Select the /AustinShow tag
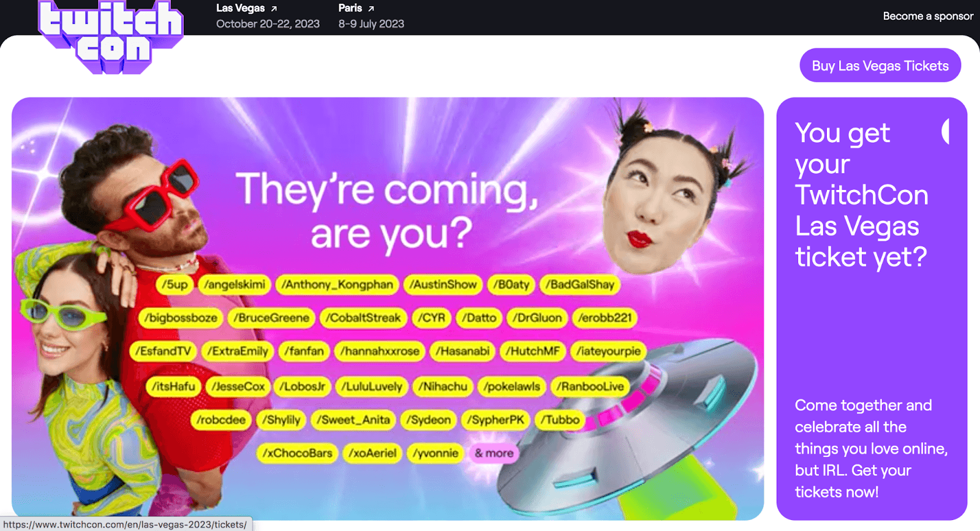 [x=443, y=285]
